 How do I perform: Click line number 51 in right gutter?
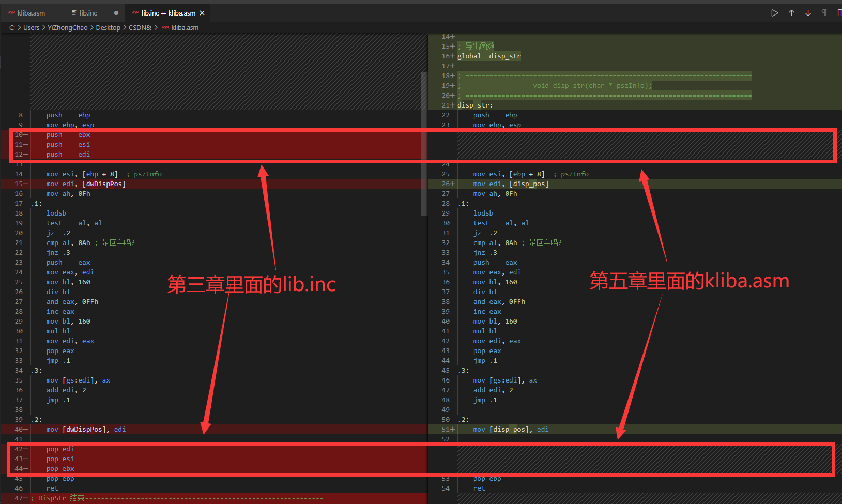point(446,430)
